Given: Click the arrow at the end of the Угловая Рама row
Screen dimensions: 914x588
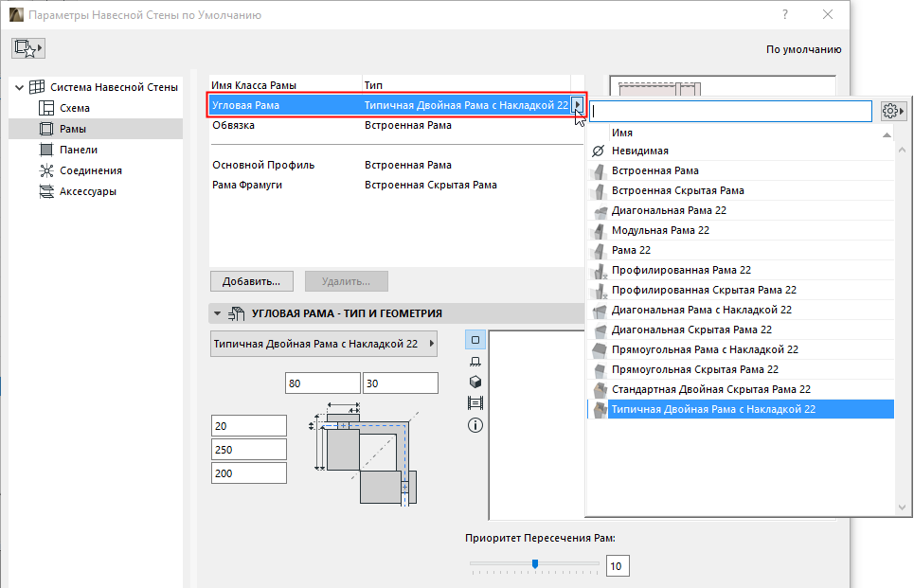Looking at the screenshot, I should click(x=578, y=105).
